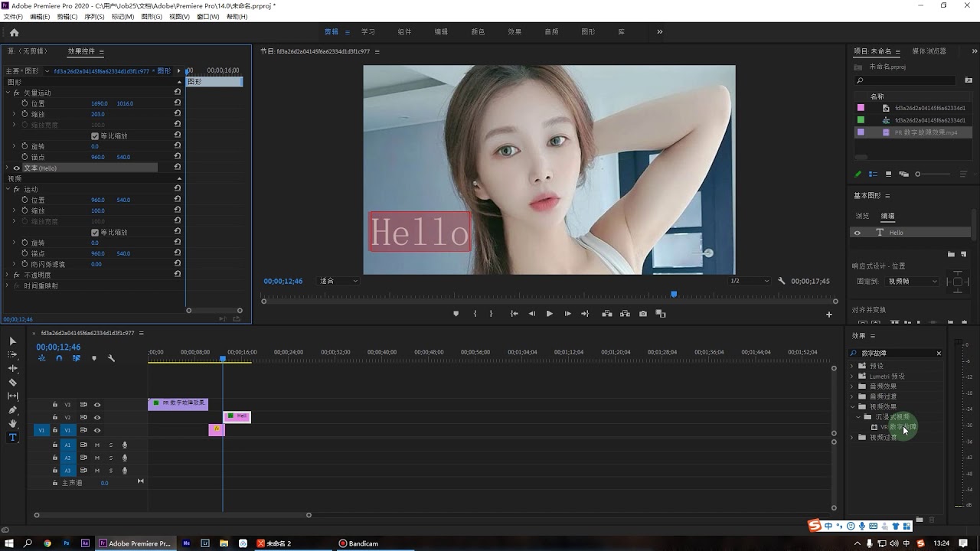
Task: Add marker in timeline header
Action: pyautogui.click(x=94, y=358)
